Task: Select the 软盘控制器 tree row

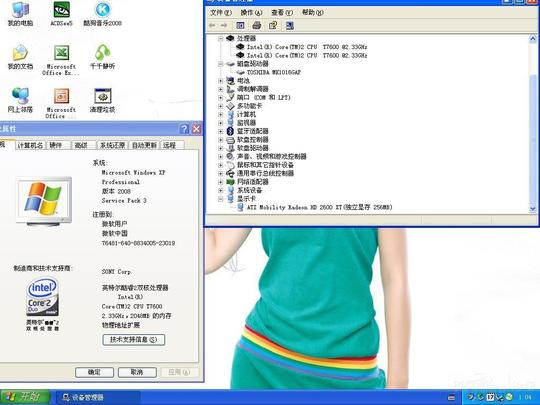Action: (252, 140)
